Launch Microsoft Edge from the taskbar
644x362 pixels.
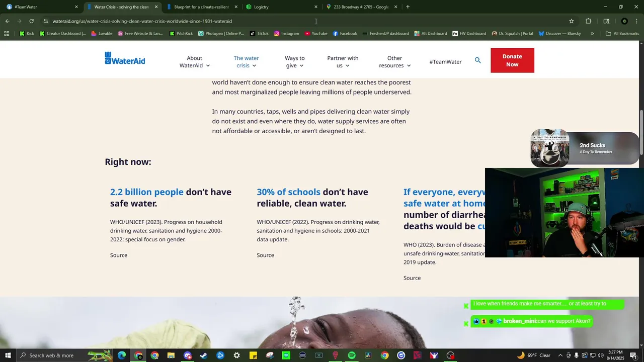click(x=122, y=355)
